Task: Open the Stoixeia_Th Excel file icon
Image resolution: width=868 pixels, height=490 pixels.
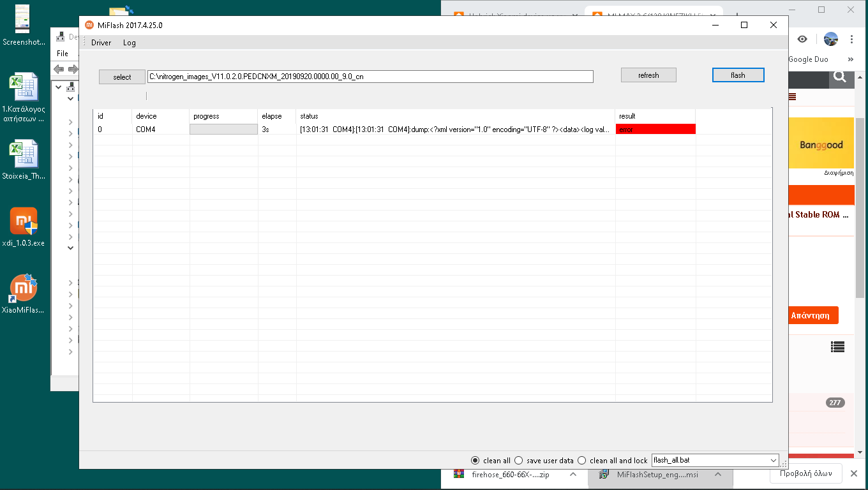Action: 24,156
